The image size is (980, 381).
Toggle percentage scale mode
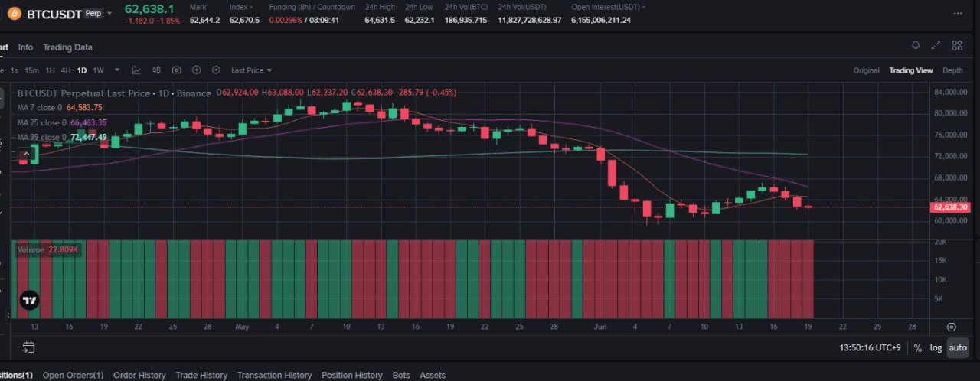pyautogui.click(x=917, y=347)
